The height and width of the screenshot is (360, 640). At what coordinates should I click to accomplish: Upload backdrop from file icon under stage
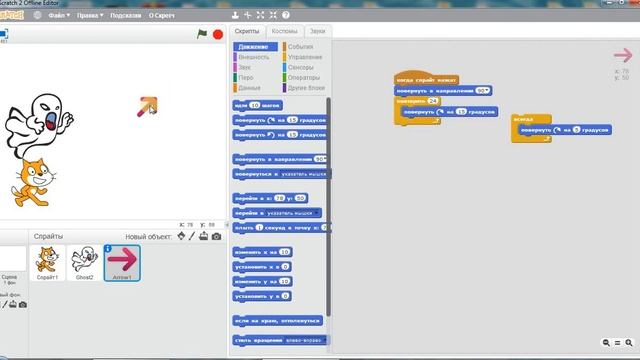tap(13, 304)
